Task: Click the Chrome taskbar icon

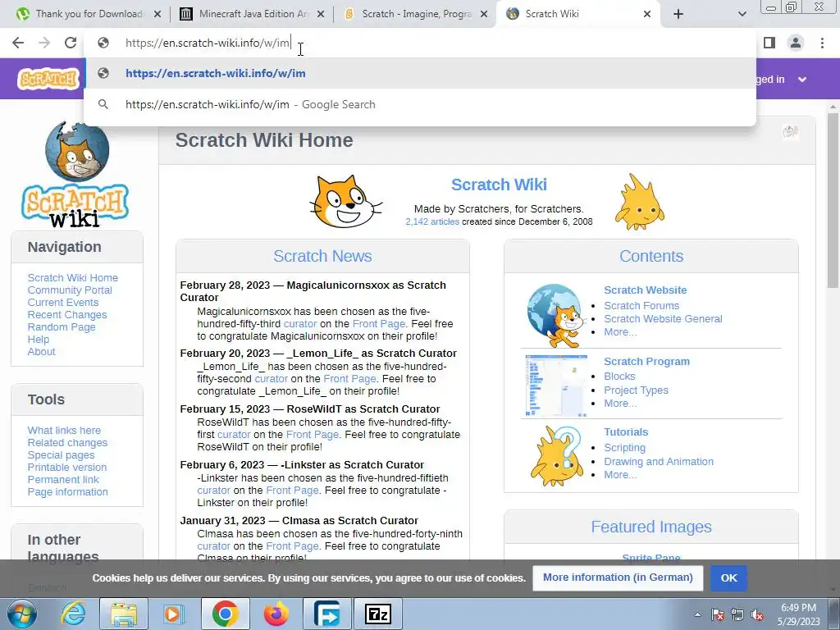Action: pos(225,614)
